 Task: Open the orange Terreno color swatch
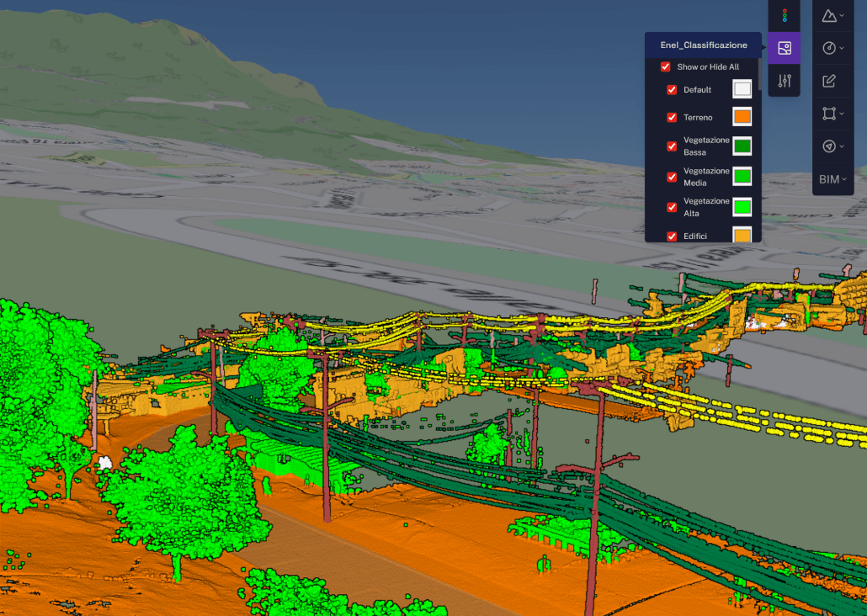click(x=742, y=117)
